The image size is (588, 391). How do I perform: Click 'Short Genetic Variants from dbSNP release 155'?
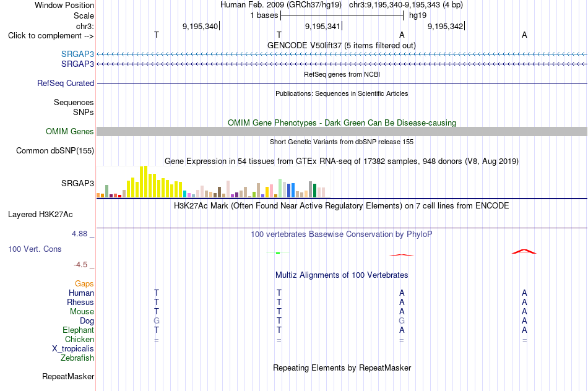click(342, 142)
